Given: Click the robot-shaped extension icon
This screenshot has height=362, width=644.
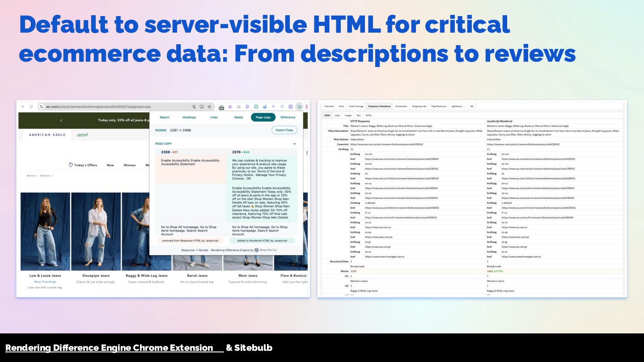Looking at the screenshot, I should [x=221, y=107].
